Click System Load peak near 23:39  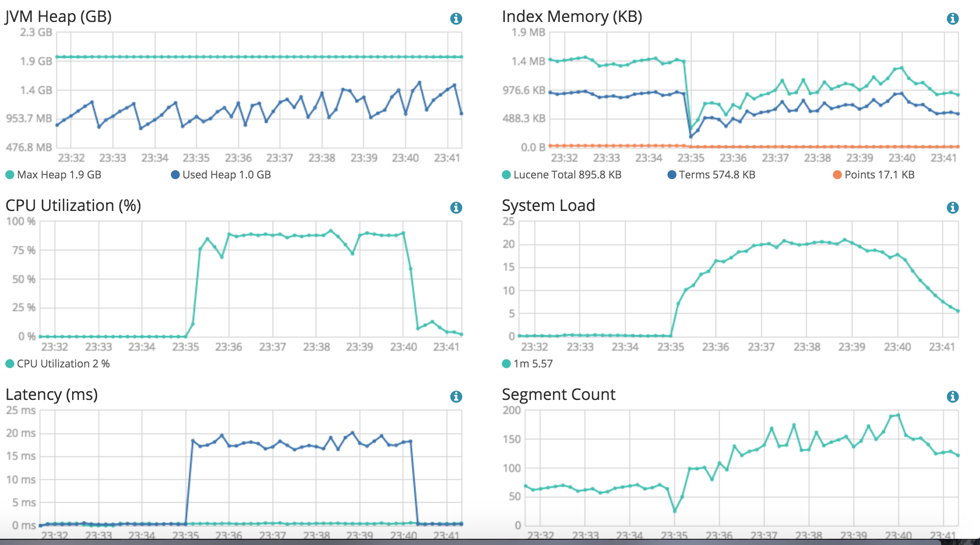point(844,240)
